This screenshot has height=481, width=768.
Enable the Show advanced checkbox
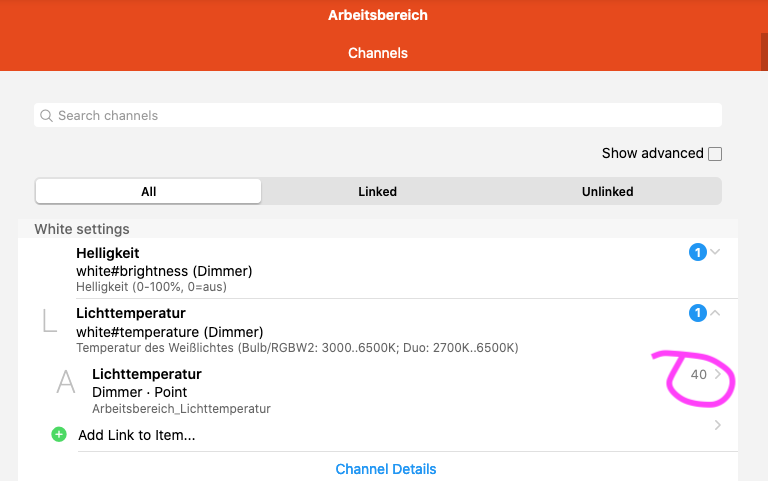(714, 154)
